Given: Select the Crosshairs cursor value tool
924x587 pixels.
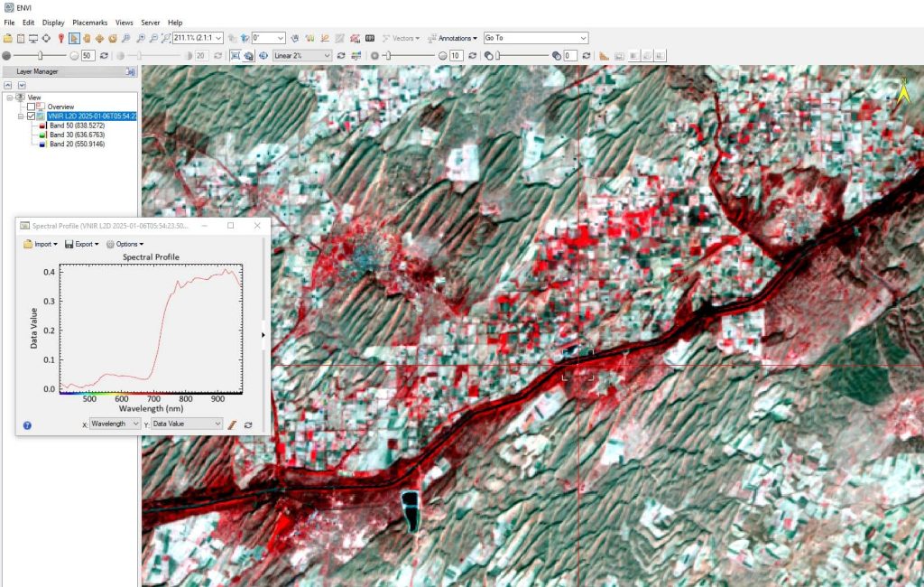Looking at the screenshot, I should point(46,38).
